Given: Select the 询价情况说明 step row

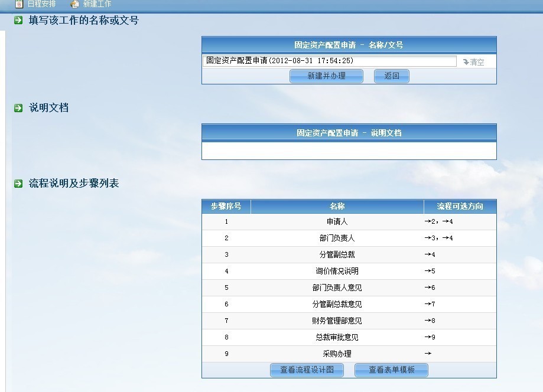Looking at the screenshot, I should (x=337, y=272).
